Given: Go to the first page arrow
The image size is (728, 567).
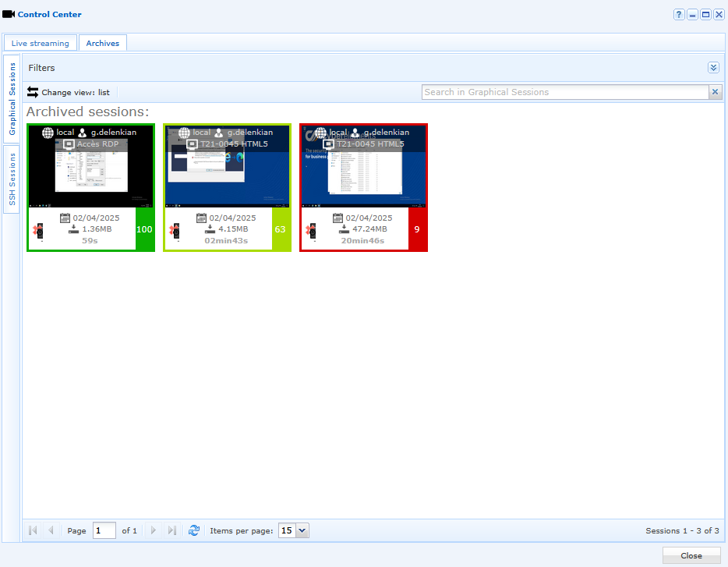Looking at the screenshot, I should [33, 530].
